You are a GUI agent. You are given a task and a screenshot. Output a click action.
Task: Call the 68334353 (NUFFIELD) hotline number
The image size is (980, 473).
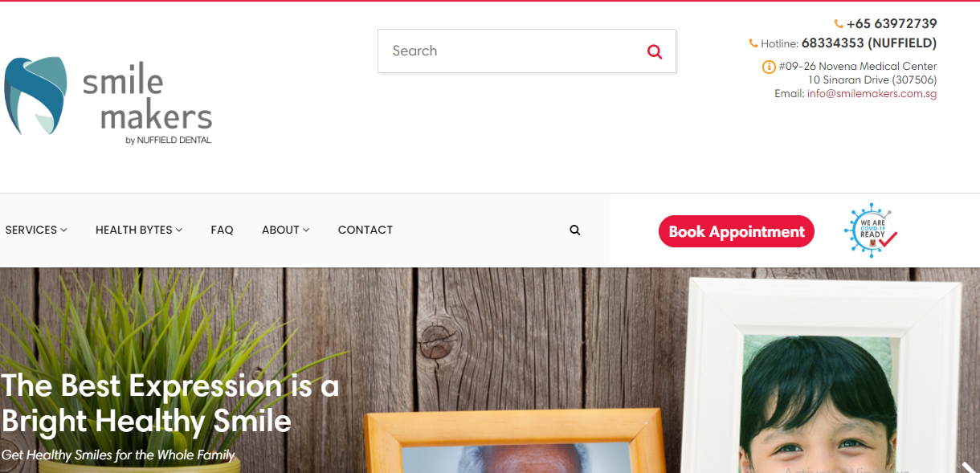869,43
